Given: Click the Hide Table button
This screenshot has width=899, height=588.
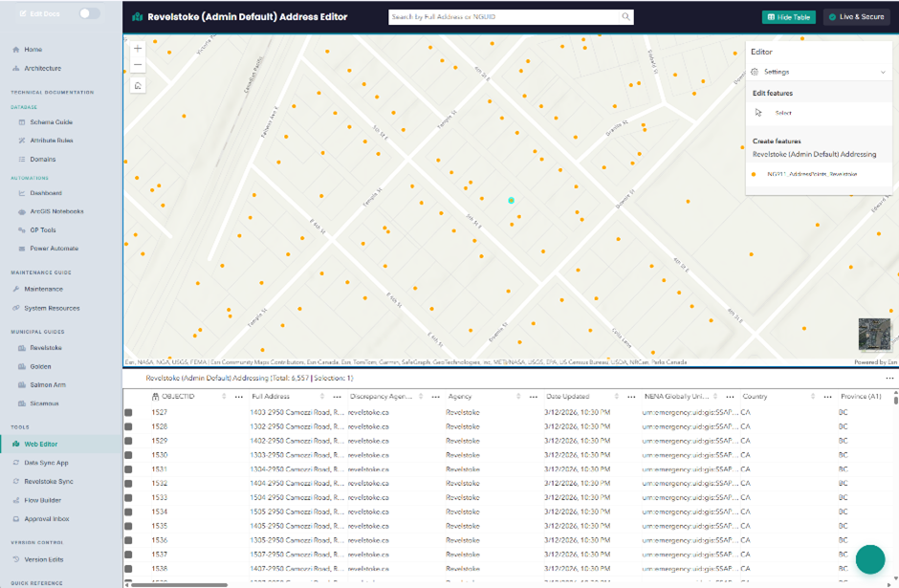Looking at the screenshot, I should pos(788,17).
